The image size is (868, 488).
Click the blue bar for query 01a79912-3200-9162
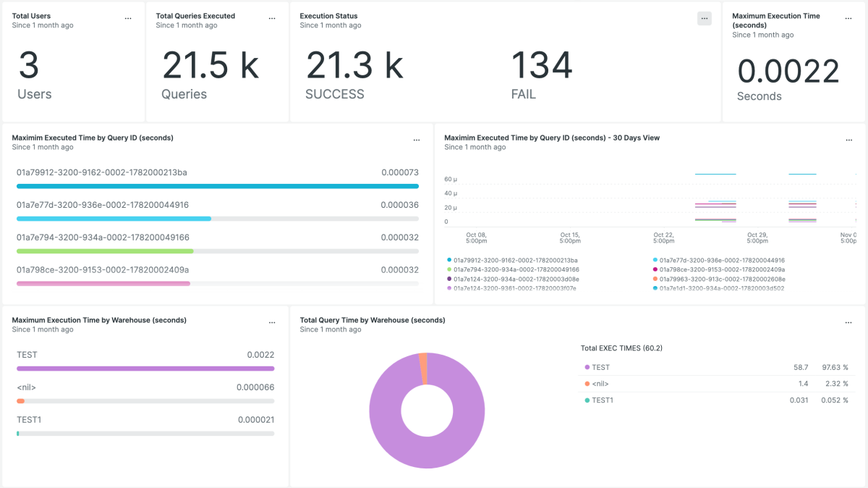click(217, 186)
